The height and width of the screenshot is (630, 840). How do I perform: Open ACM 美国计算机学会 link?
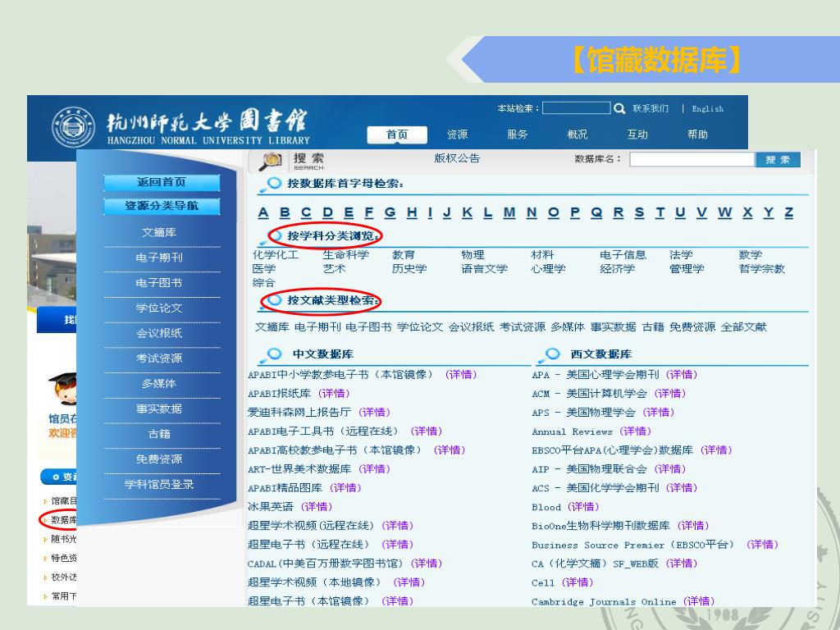click(589, 394)
